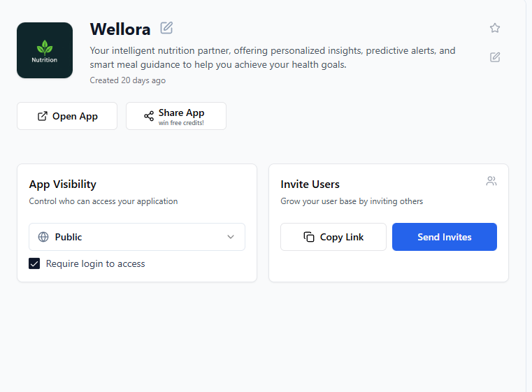Screen dimensions: 532x392
Task: Uncheck the Require login to access checkbox
Action: pos(34,263)
